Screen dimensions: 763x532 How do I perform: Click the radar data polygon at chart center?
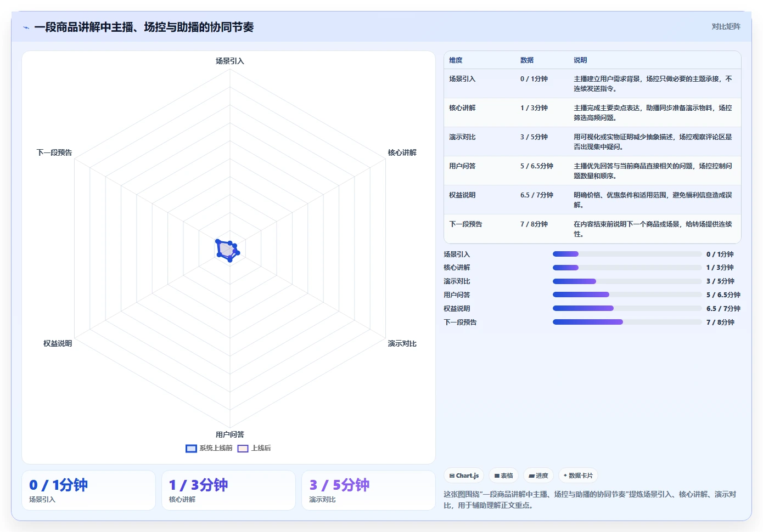[x=227, y=250]
